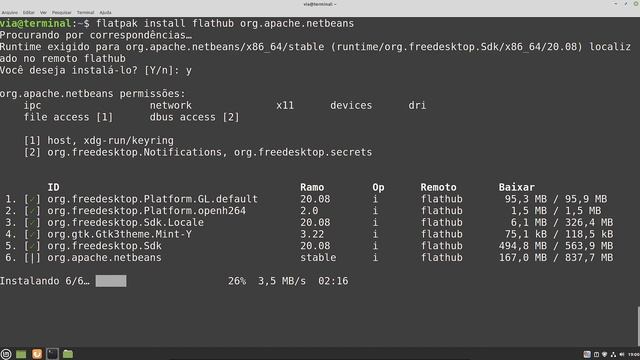Image resolution: width=640 pixels, height=360 pixels.
Task: Click the gray installation progress bar
Action: tap(111, 281)
